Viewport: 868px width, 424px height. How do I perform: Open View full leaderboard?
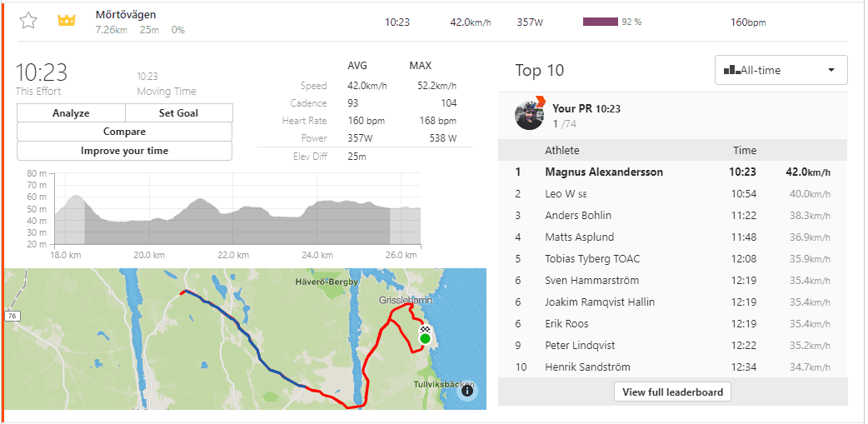[x=672, y=392]
